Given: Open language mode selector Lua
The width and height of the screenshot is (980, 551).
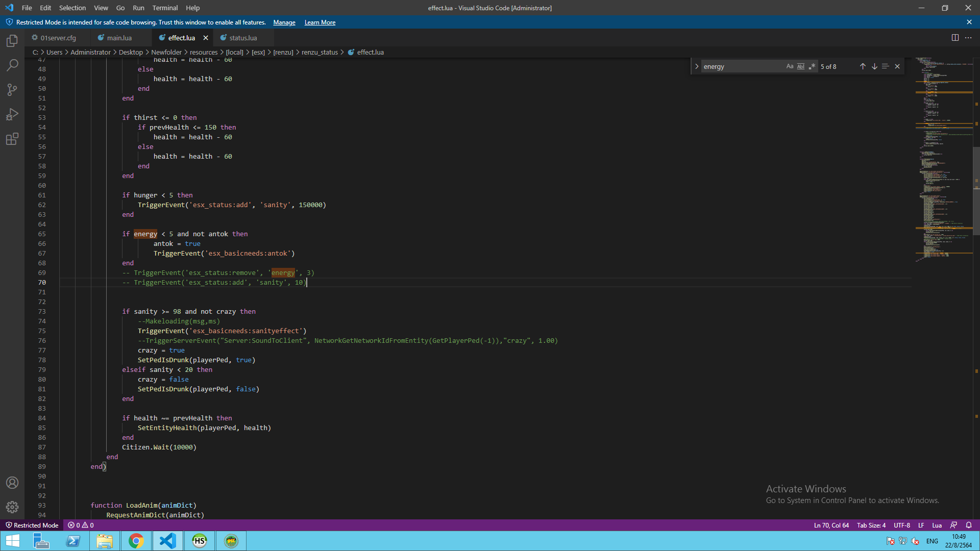Looking at the screenshot, I should tap(937, 525).
